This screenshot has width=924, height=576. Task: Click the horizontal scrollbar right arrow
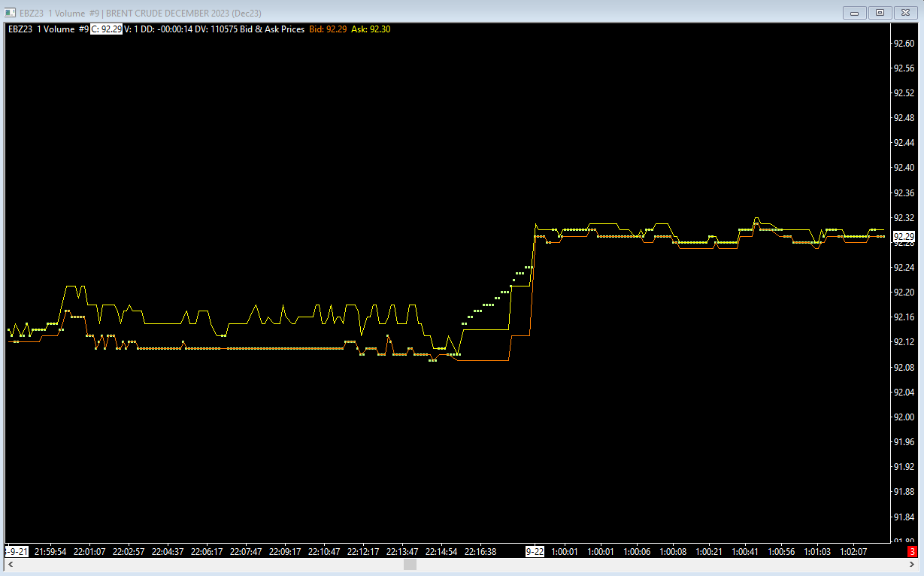[x=913, y=565]
